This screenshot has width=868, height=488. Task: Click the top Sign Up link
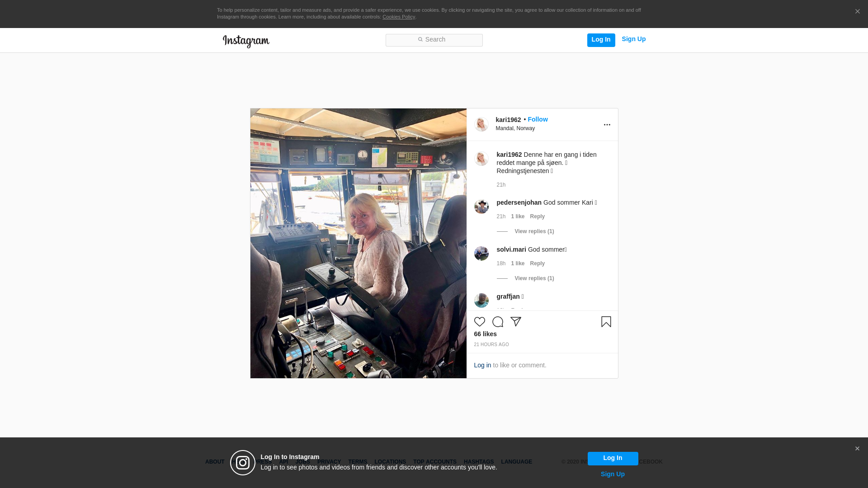click(633, 39)
